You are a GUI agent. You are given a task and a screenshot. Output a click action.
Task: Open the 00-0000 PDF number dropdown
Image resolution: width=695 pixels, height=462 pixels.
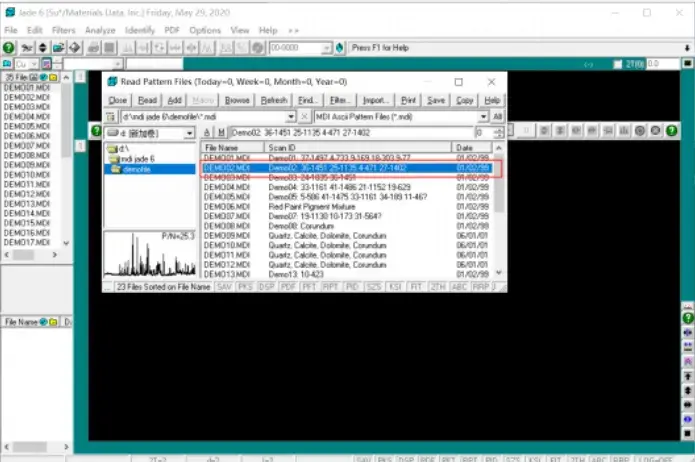click(x=326, y=48)
